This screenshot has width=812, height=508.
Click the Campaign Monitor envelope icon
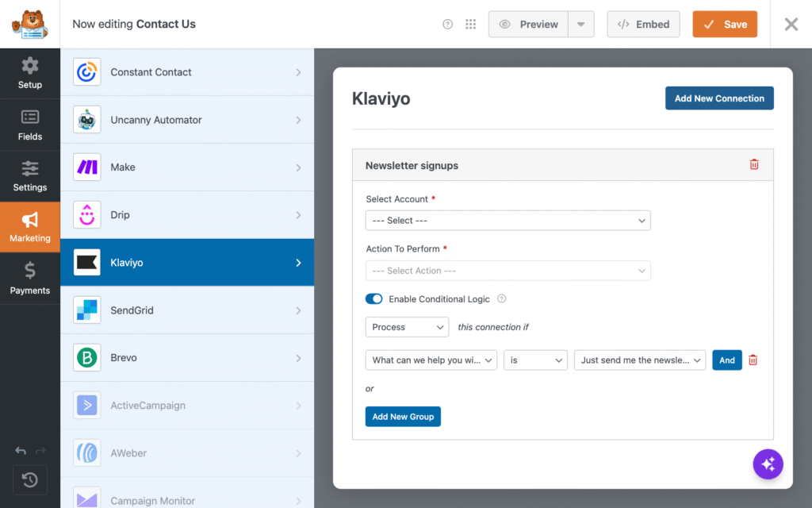(x=87, y=498)
